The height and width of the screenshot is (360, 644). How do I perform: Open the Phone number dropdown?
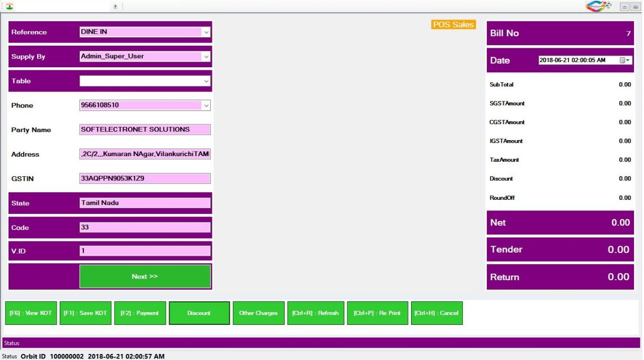206,105
